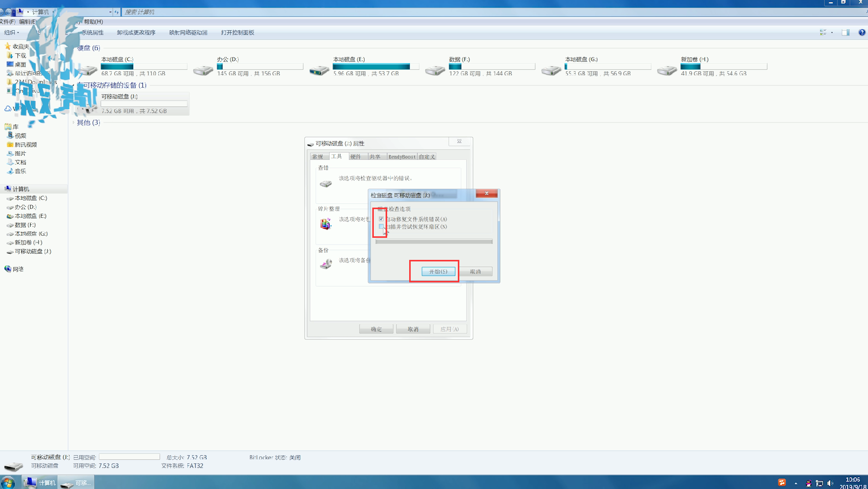Open the view options dropdown arrow

[832, 32]
